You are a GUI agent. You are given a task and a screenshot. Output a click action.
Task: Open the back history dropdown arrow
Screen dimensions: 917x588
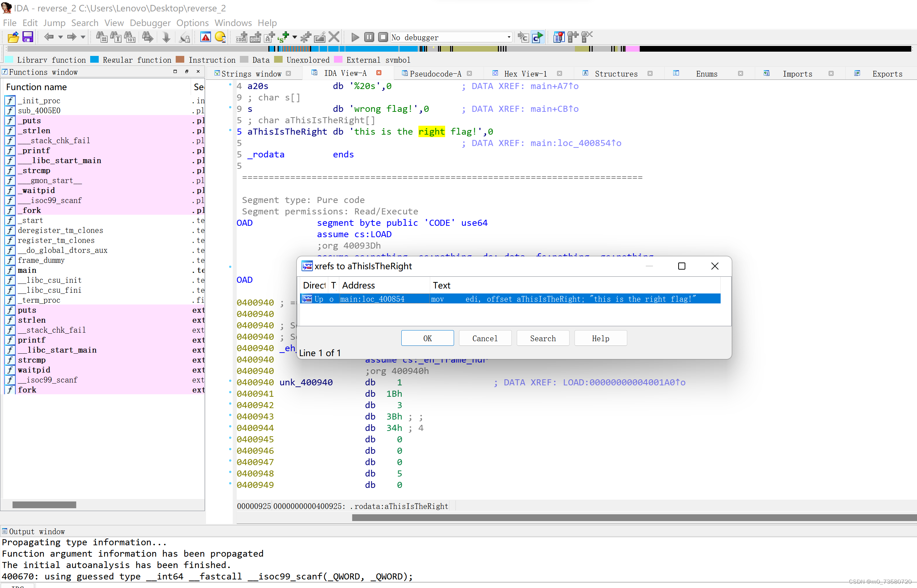tap(60, 37)
